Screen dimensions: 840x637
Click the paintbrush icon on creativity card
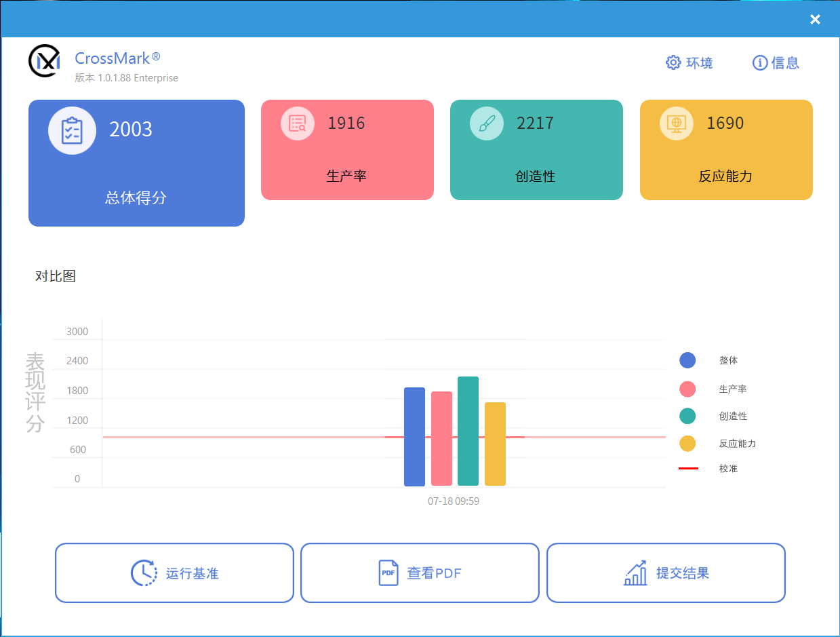pyautogui.click(x=487, y=123)
